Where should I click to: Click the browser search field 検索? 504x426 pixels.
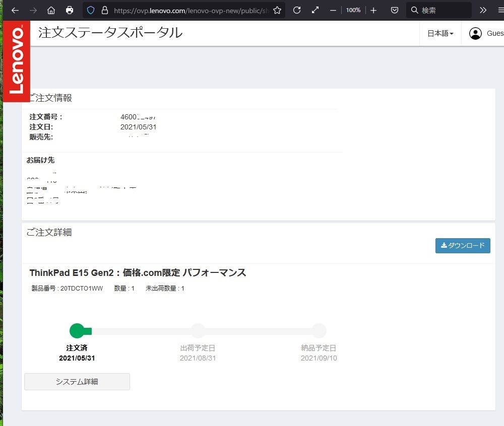439,10
